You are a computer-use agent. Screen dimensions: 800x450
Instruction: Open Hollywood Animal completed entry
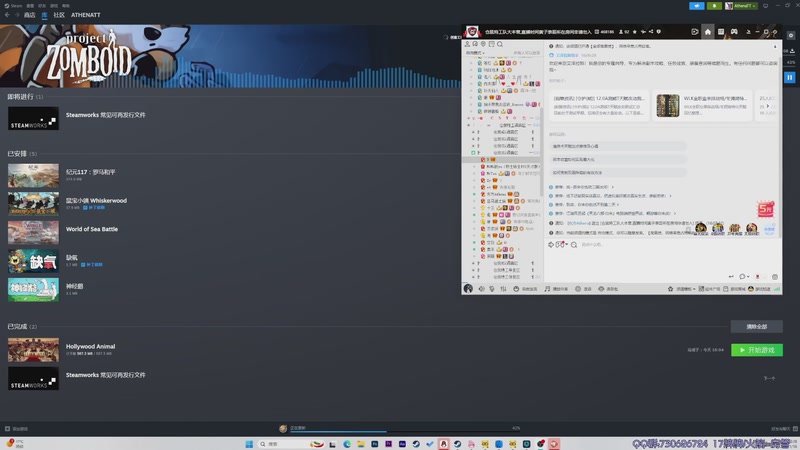point(90,346)
